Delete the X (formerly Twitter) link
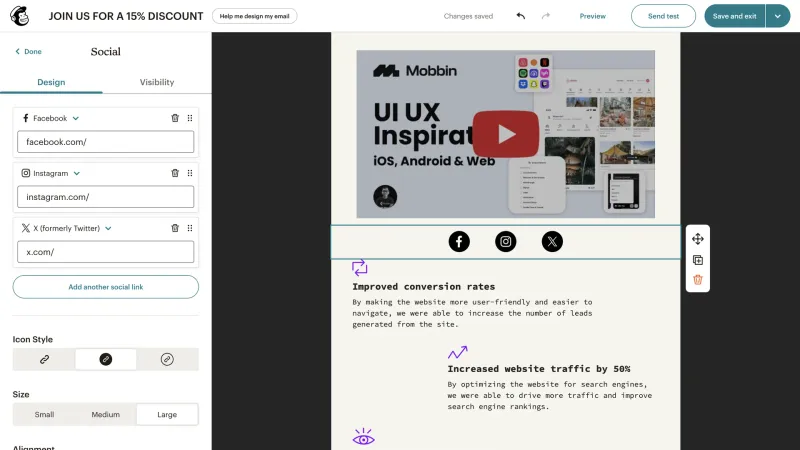The image size is (800, 450). click(x=175, y=228)
